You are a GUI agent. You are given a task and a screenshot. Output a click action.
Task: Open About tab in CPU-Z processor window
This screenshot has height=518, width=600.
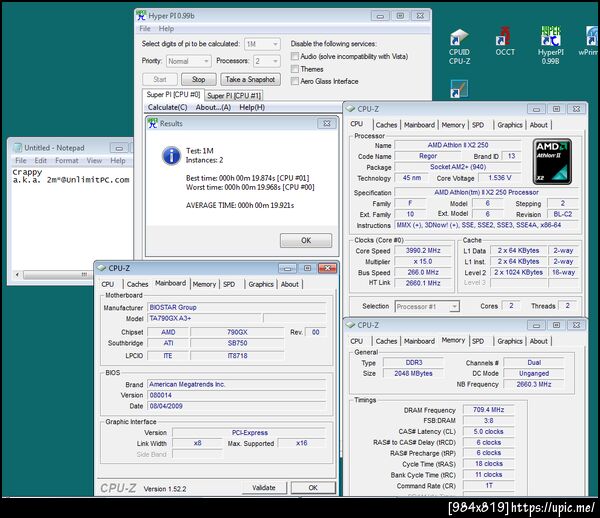click(538, 125)
